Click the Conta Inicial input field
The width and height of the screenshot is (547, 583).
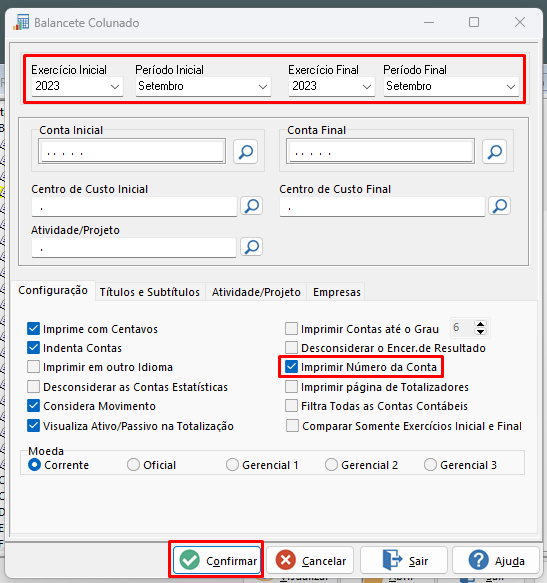click(x=132, y=151)
